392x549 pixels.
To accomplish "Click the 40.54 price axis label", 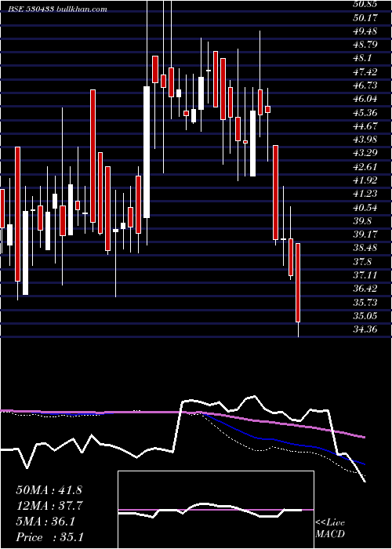I will point(365,208).
